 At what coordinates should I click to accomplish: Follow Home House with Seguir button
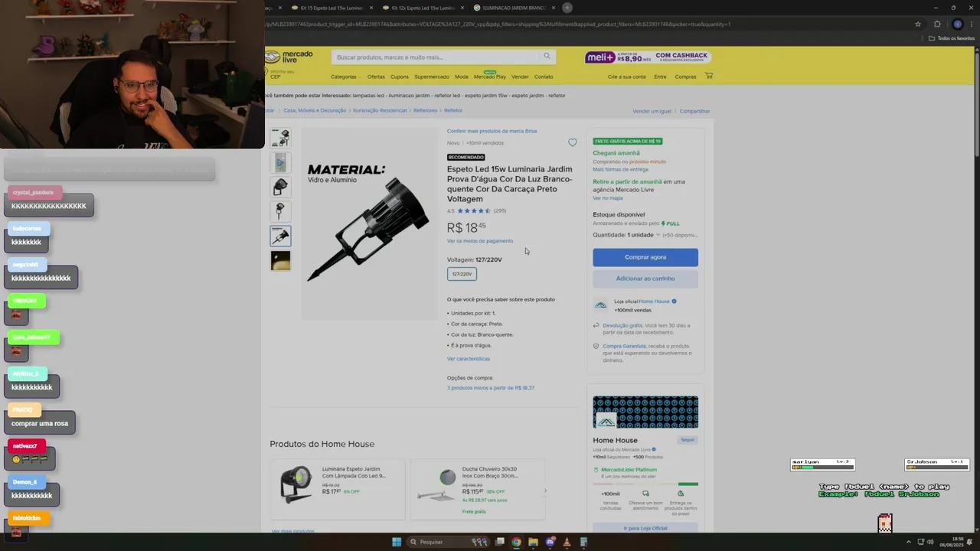click(687, 440)
